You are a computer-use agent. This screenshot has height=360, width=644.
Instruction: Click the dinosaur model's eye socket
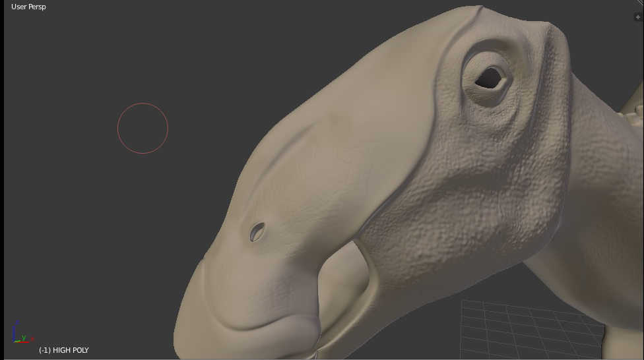490,78
